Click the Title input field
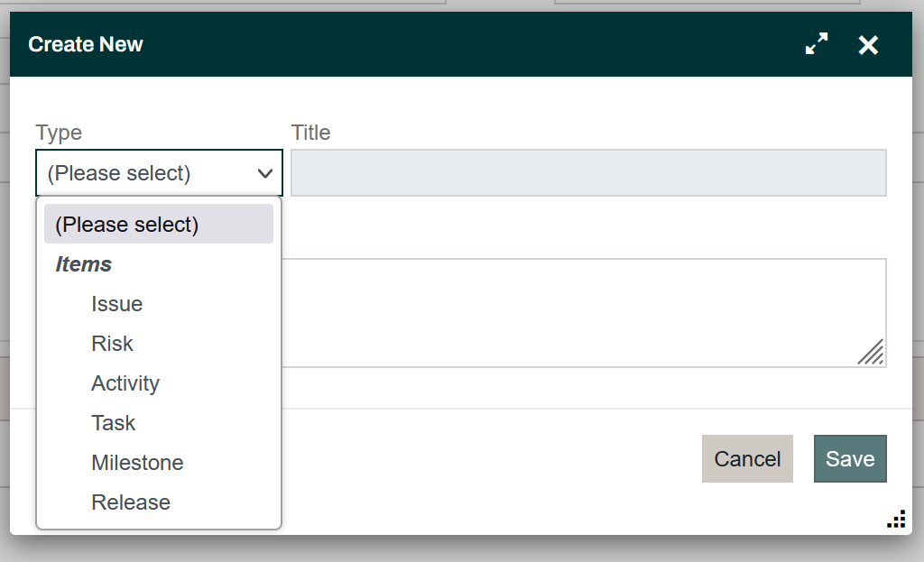The width and height of the screenshot is (924, 562). tap(588, 172)
